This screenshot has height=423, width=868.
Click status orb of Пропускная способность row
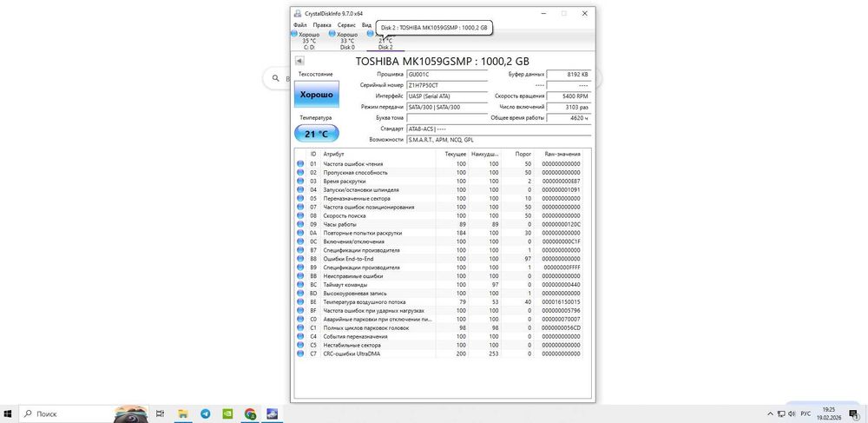tap(300, 173)
